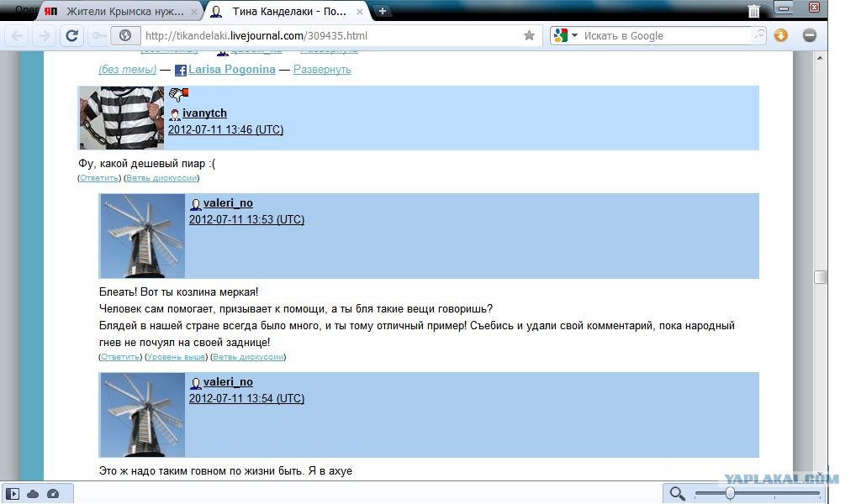Click scrollbar up arrow
The height and width of the screenshot is (504, 861).
pos(820,58)
